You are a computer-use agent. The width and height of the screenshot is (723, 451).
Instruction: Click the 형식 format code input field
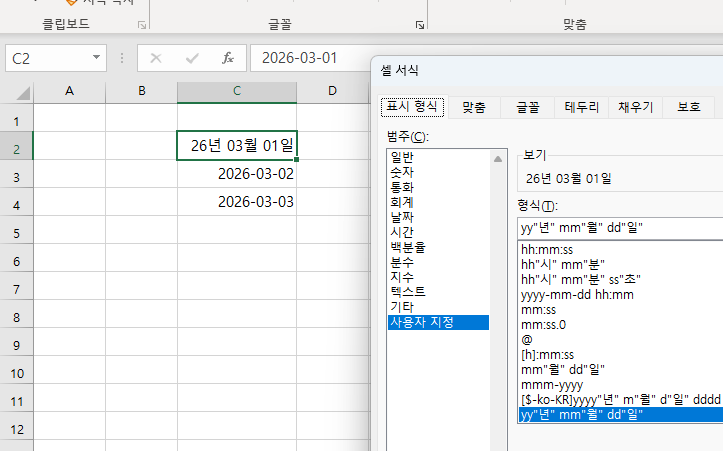(620, 228)
